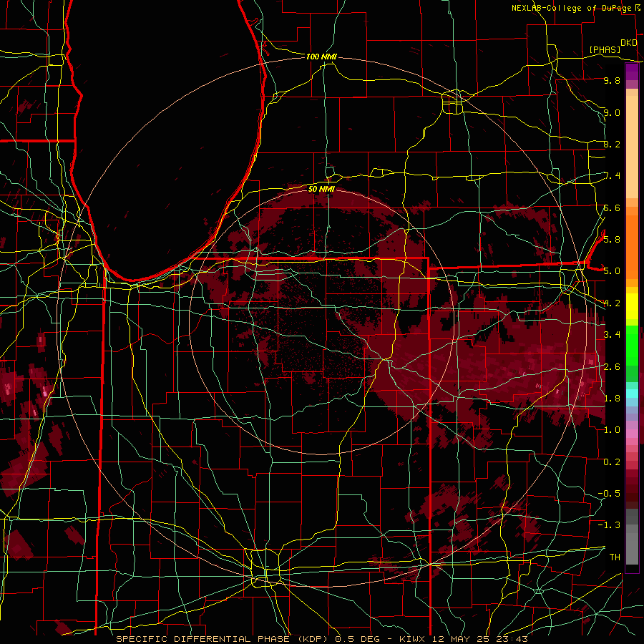This screenshot has width=644, height=644.
Task: Click the TH threshold label on scale
Action: (x=615, y=557)
